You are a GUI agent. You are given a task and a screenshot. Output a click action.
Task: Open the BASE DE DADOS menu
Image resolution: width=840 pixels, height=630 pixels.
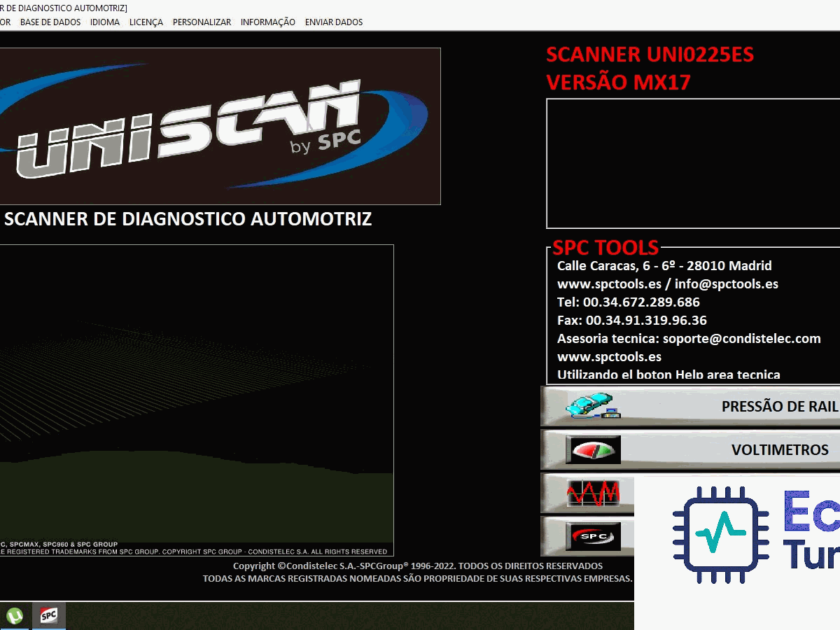point(52,22)
